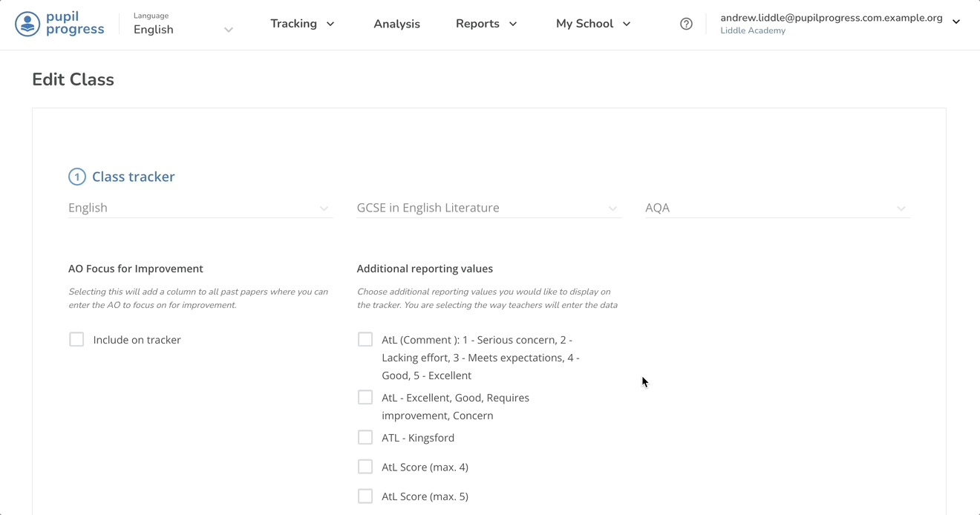
Task: Check the ATL - Kingsford option
Action: [x=365, y=437]
